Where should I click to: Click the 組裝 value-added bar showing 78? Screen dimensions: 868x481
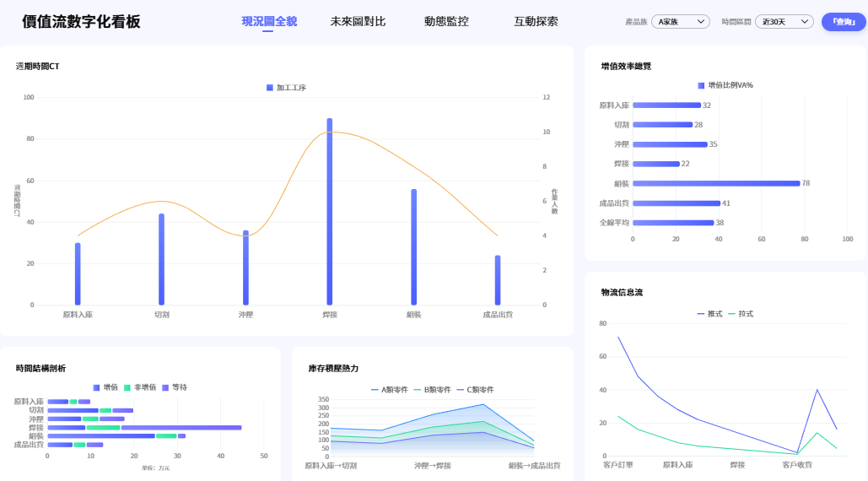tap(716, 183)
